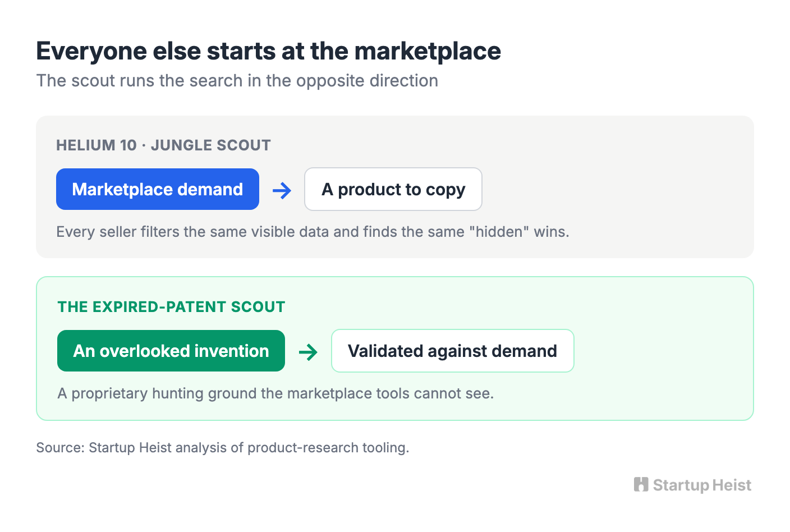Click the Every seller filters caption text

[x=313, y=232]
